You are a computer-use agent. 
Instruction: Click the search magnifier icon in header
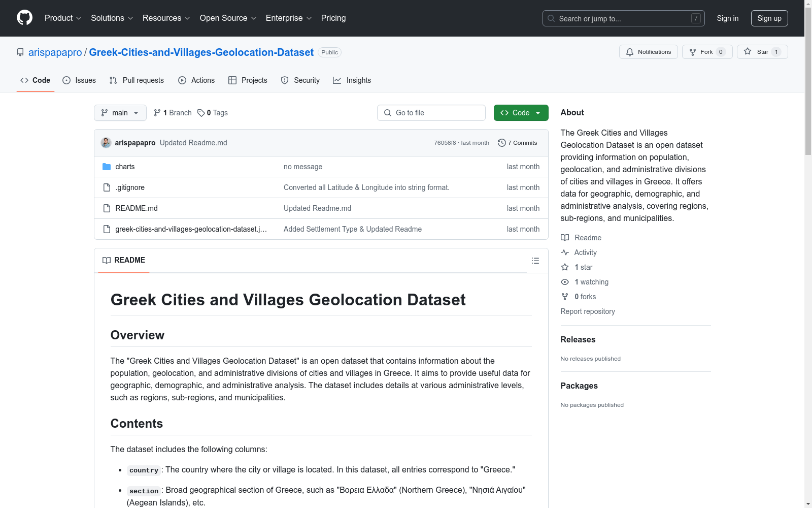point(551,18)
